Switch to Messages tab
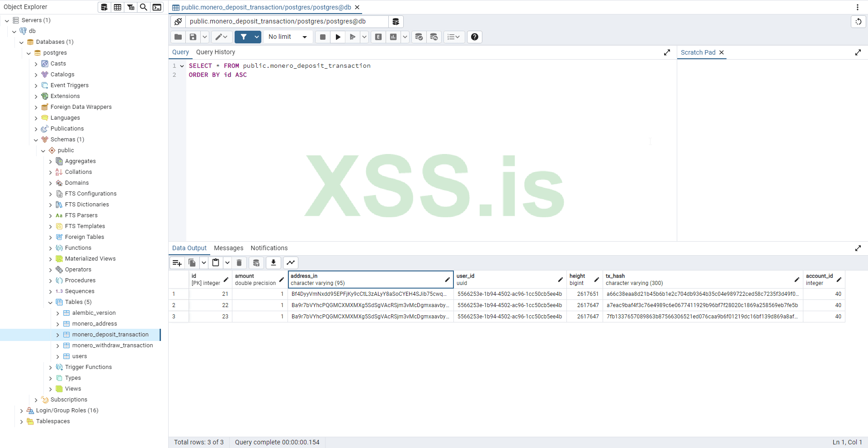The image size is (868, 448). tap(229, 248)
